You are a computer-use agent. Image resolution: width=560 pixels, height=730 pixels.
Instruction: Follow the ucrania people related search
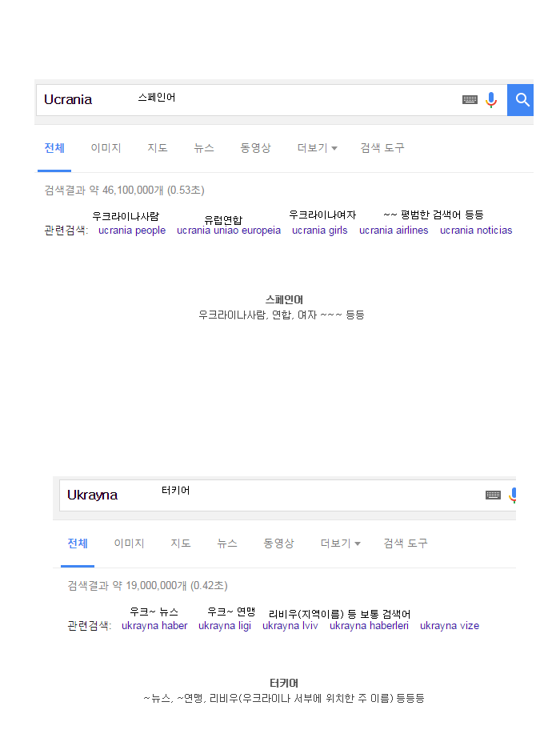(132, 231)
